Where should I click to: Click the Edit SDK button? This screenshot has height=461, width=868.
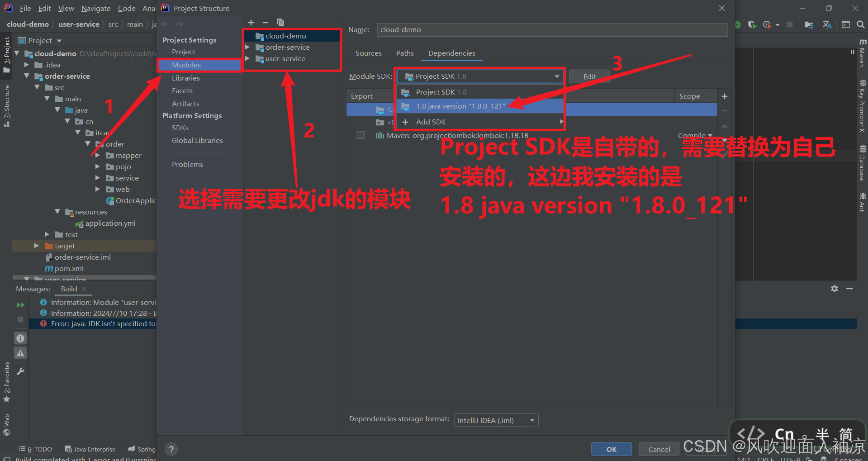589,76
